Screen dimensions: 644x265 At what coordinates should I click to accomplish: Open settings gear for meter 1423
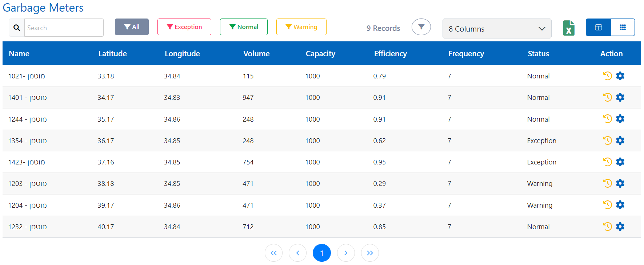click(620, 162)
